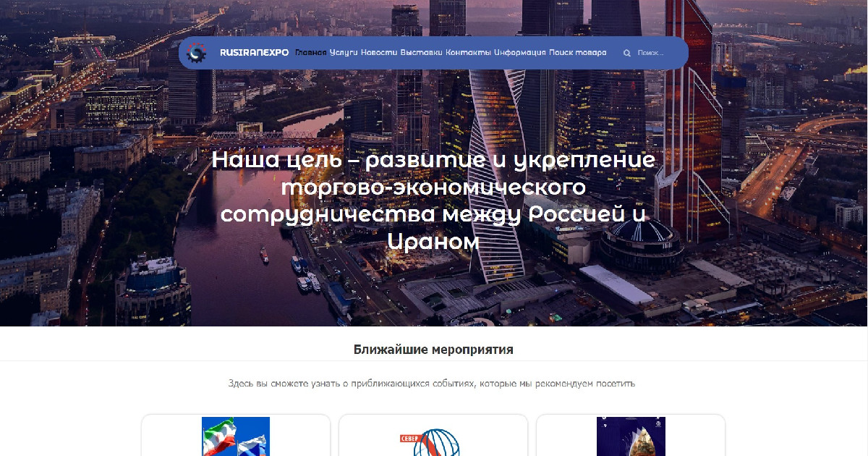Open the RUSIRANEXPO brand link

tap(254, 53)
